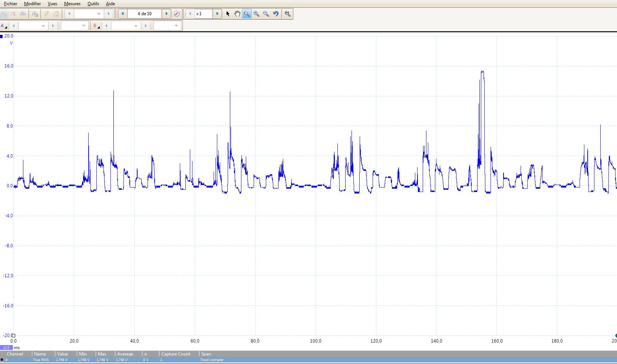Screen dimensions: 617x364
Task: Click the blue channel A swatch on voltage axis
Action: [x=2, y=36]
